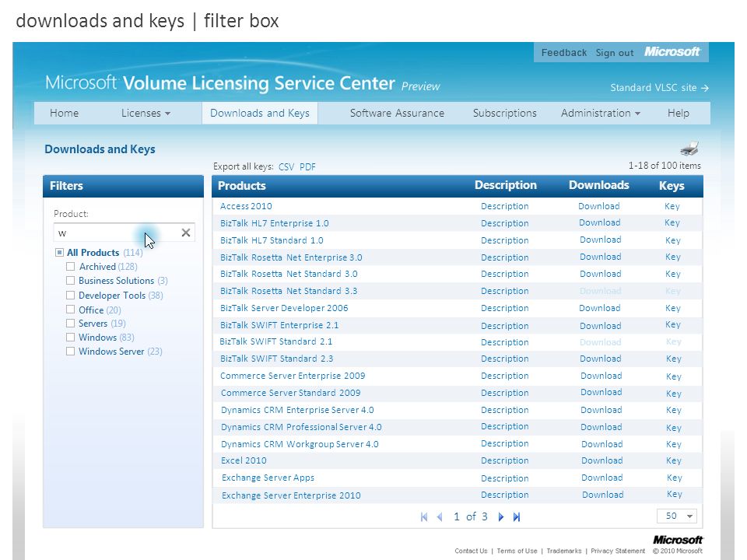Check the Business Solutions filter
This screenshot has width=747, height=560.
click(71, 281)
